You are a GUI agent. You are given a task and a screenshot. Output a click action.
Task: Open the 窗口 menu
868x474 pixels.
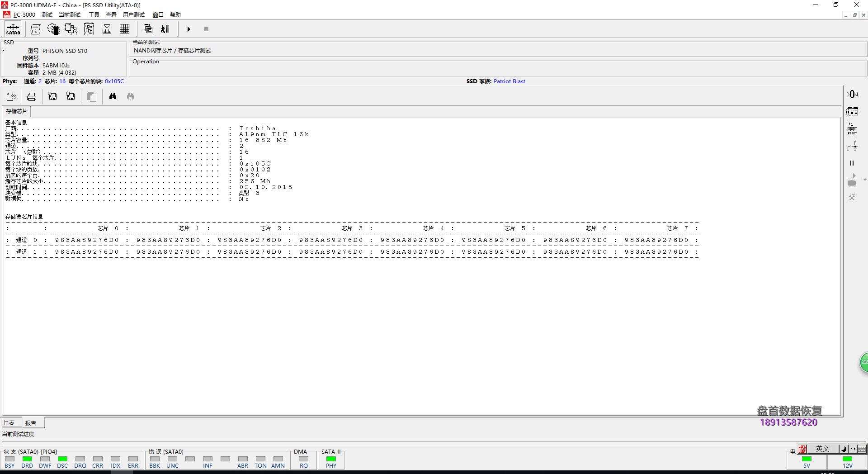(x=158, y=15)
